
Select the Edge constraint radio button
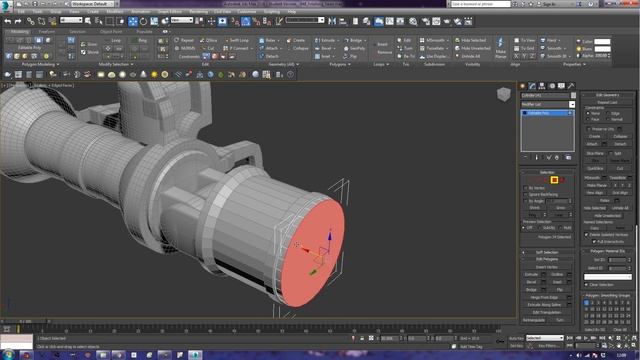pyautogui.click(x=608, y=113)
